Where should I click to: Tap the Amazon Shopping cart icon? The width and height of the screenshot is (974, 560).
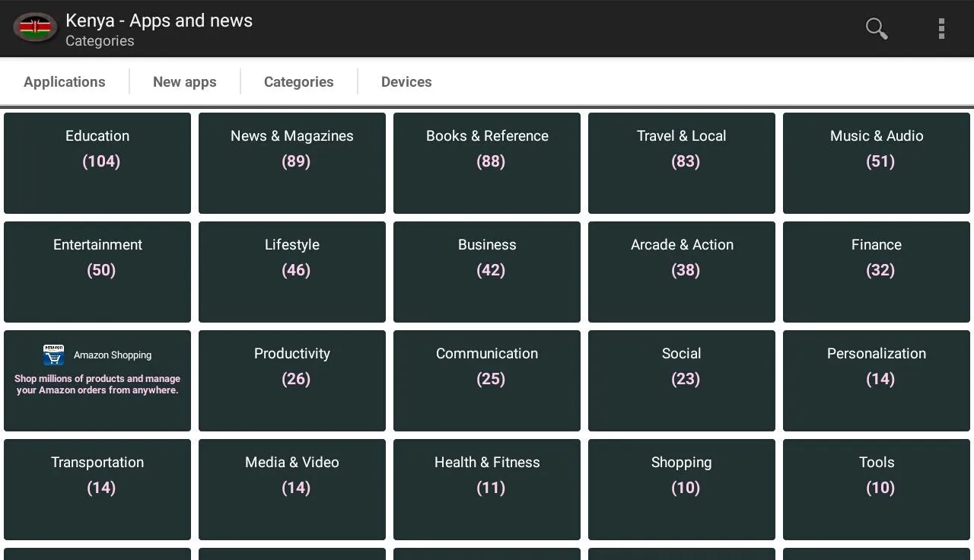pyautogui.click(x=54, y=355)
